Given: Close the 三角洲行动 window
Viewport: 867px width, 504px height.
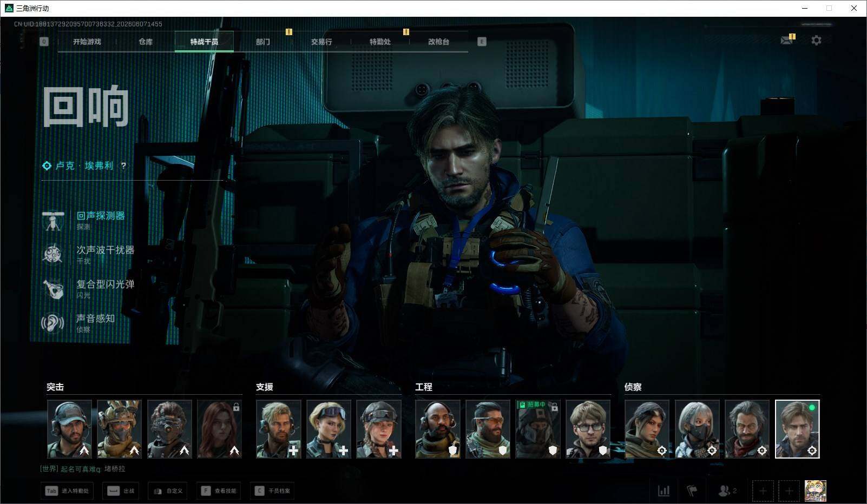Looking at the screenshot, I should (x=854, y=8).
